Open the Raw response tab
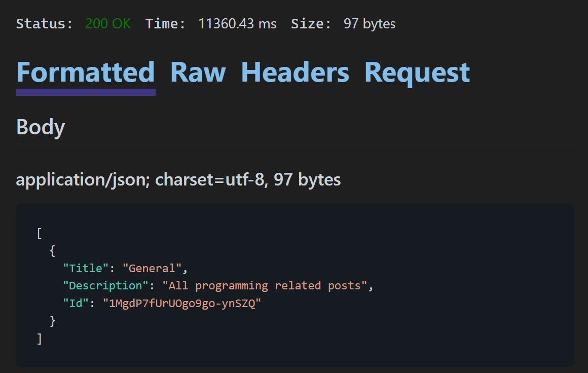The width and height of the screenshot is (588, 373). (198, 72)
